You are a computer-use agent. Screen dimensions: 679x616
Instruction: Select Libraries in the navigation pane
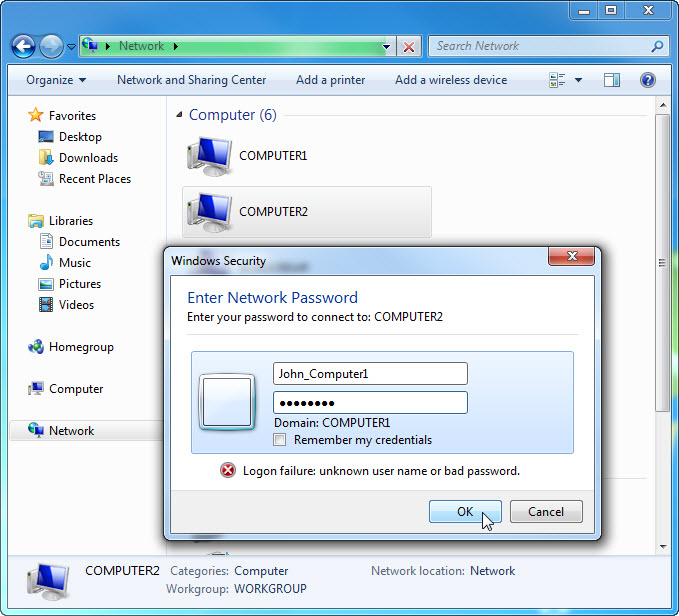pyautogui.click(x=71, y=221)
